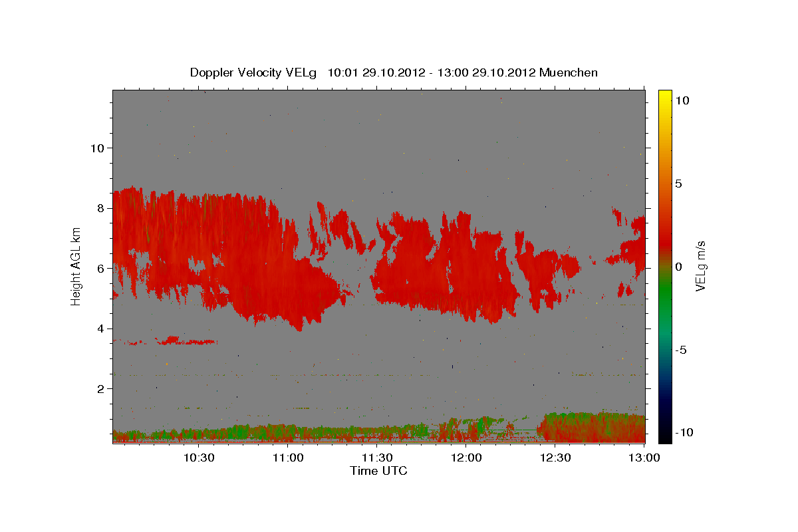Click the '11:30' time axis label
798x532 pixels.
[x=378, y=458]
